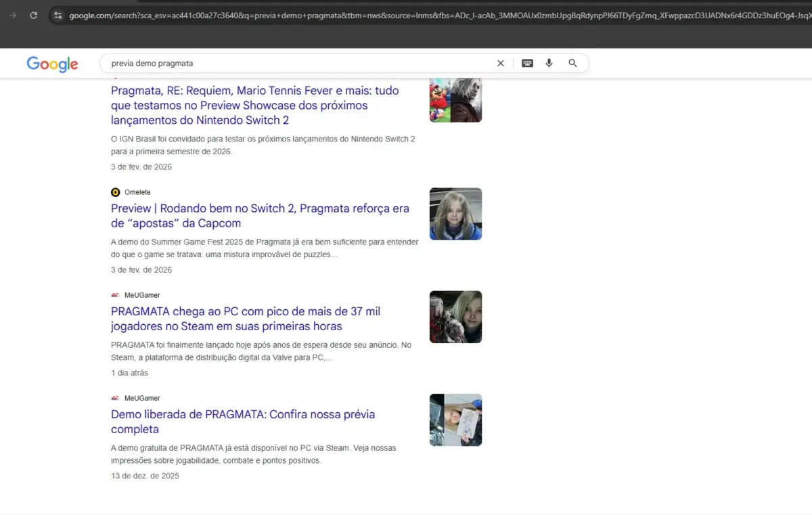
Task: Start voice search with the microphone icon
Action: click(x=549, y=63)
